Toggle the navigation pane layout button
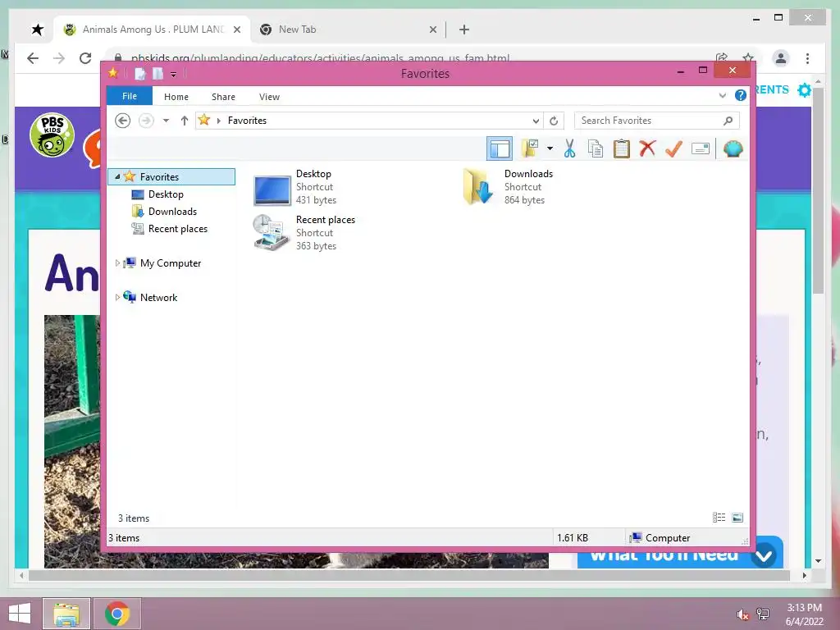Image resolution: width=840 pixels, height=630 pixels. [500, 148]
